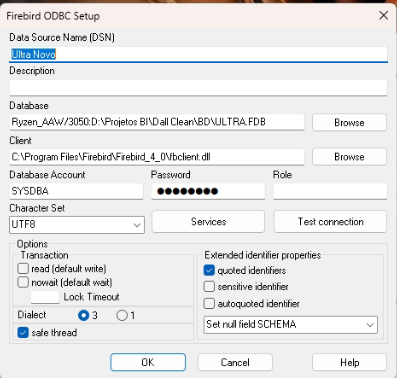The image size is (397, 378).
Task: Click the Client library path field
Action: click(157, 157)
